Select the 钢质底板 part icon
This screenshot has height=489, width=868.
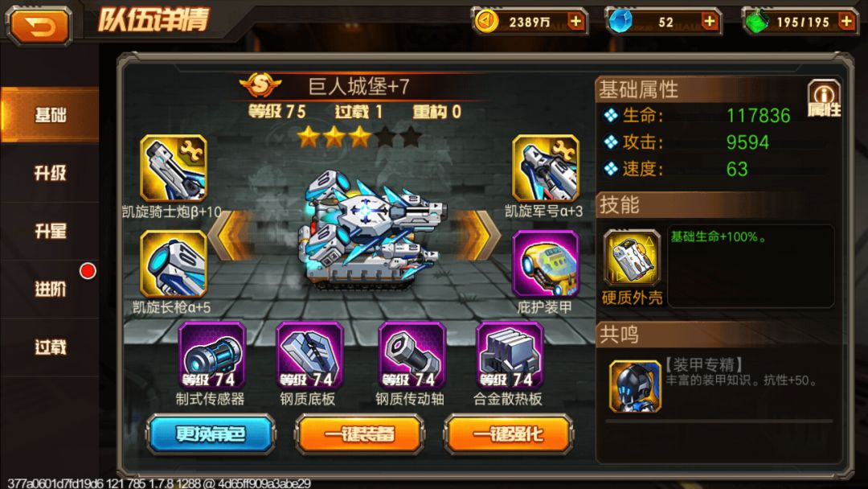click(309, 355)
